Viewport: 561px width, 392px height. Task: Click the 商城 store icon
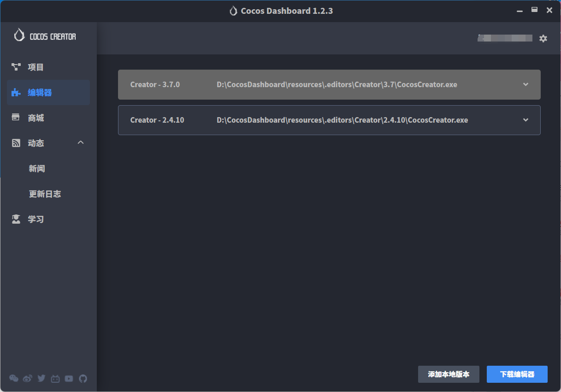coord(16,118)
